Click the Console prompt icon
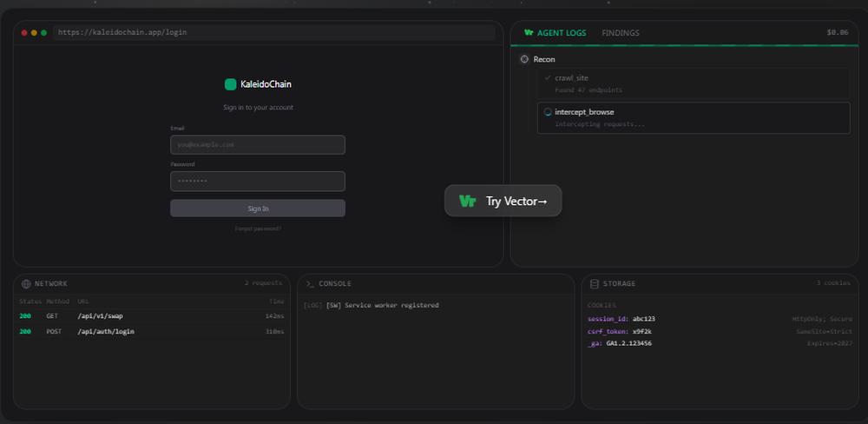 pyautogui.click(x=310, y=284)
